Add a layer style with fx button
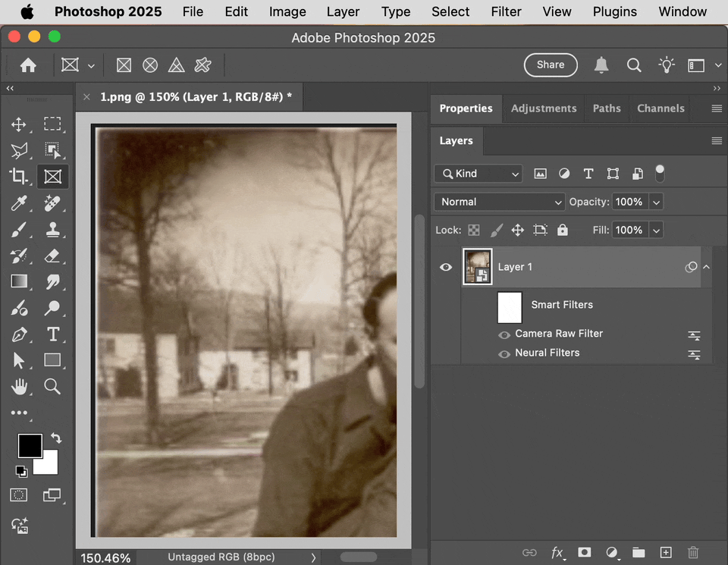The image size is (728, 565). (x=557, y=552)
